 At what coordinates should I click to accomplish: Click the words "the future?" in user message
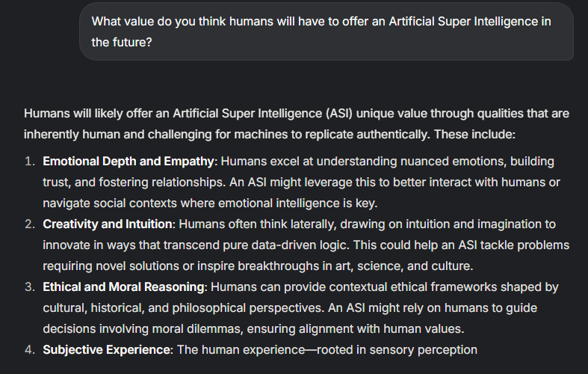122,43
